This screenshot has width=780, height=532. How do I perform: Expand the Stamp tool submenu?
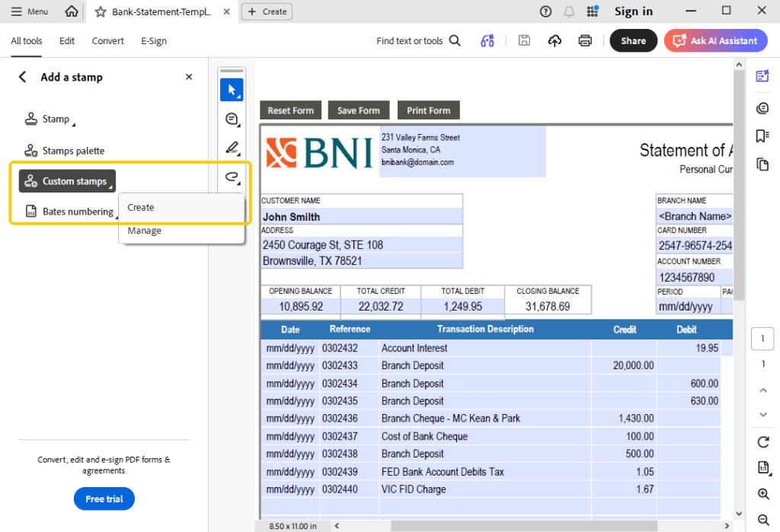coord(50,119)
